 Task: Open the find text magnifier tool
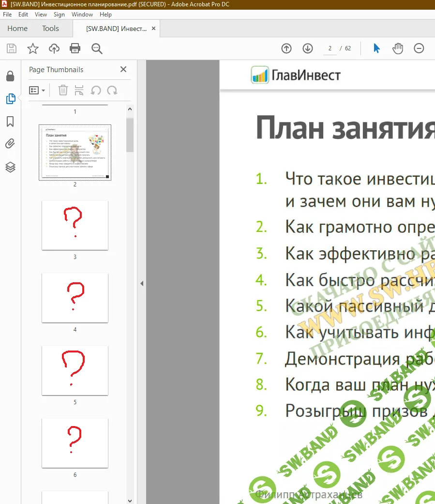[97, 48]
